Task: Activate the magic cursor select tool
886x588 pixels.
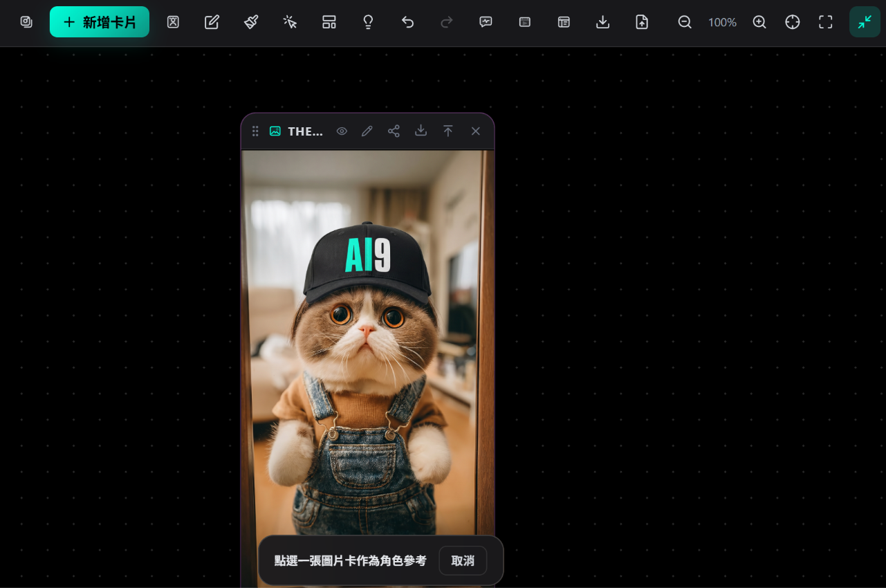Action: (290, 22)
